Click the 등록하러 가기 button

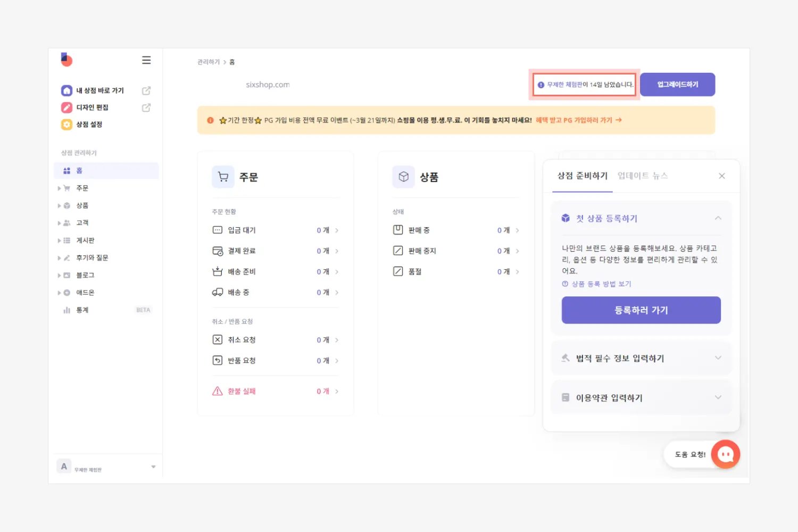tap(641, 310)
